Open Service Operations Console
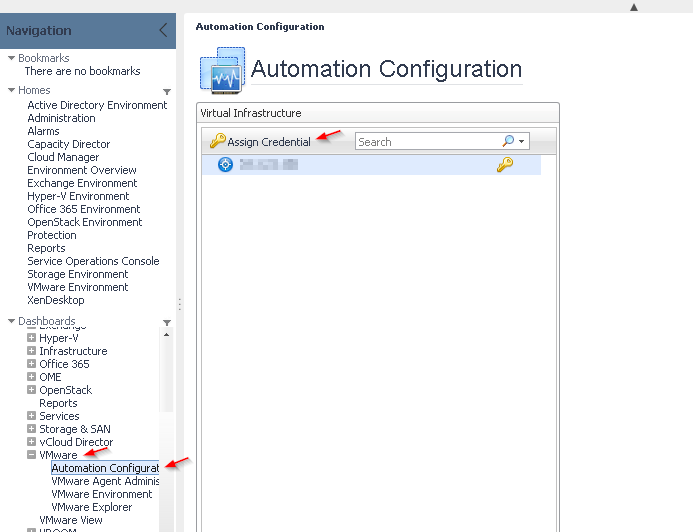This screenshot has width=693, height=532. [93, 261]
